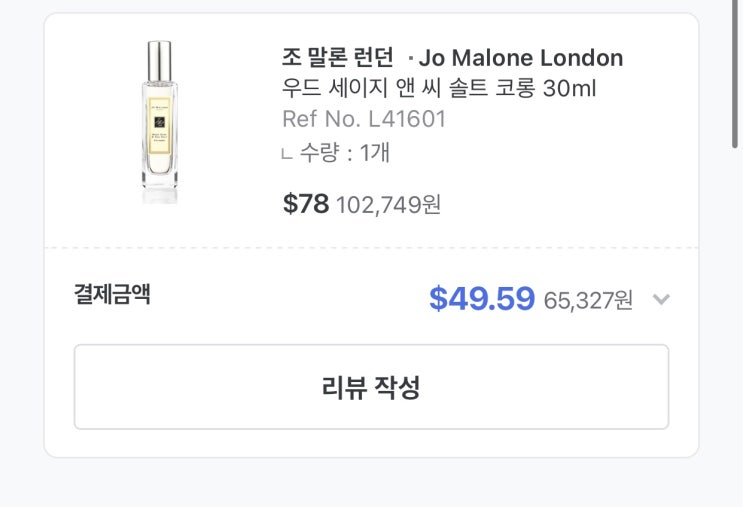This screenshot has width=743, height=507.
Task: Click the ㄴ indent mark before 수량
Action: click(x=287, y=154)
